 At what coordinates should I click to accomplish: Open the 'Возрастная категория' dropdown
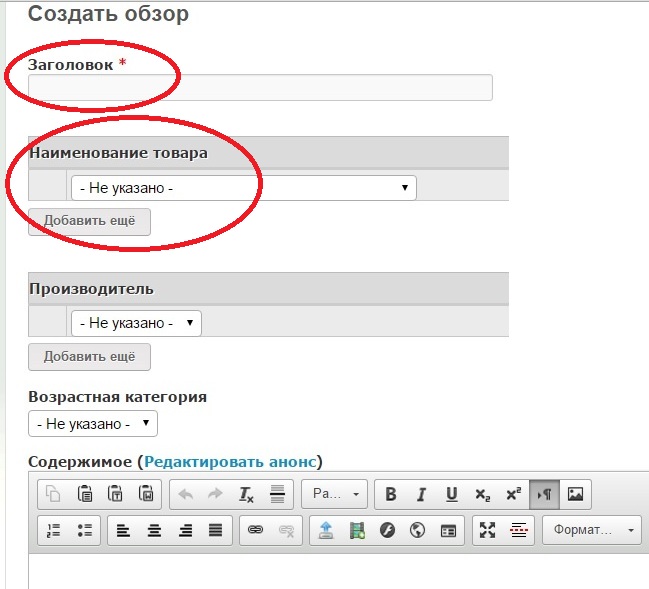(x=93, y=423)
